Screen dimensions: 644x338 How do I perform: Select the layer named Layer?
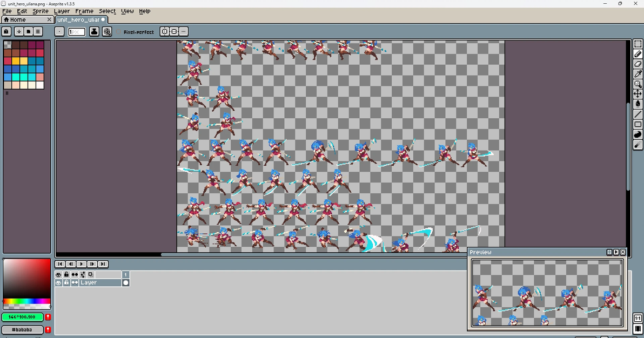100,282
